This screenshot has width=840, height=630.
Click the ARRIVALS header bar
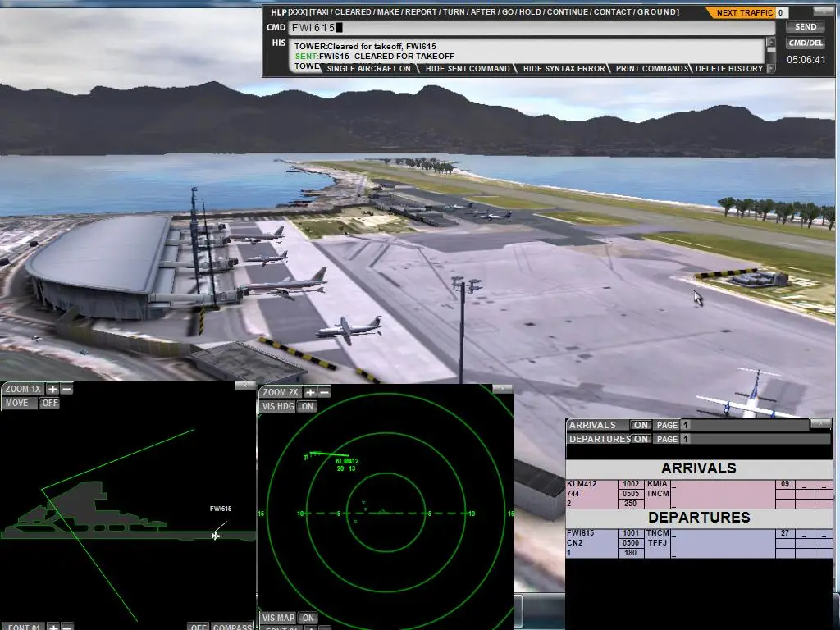pos(699,468)
